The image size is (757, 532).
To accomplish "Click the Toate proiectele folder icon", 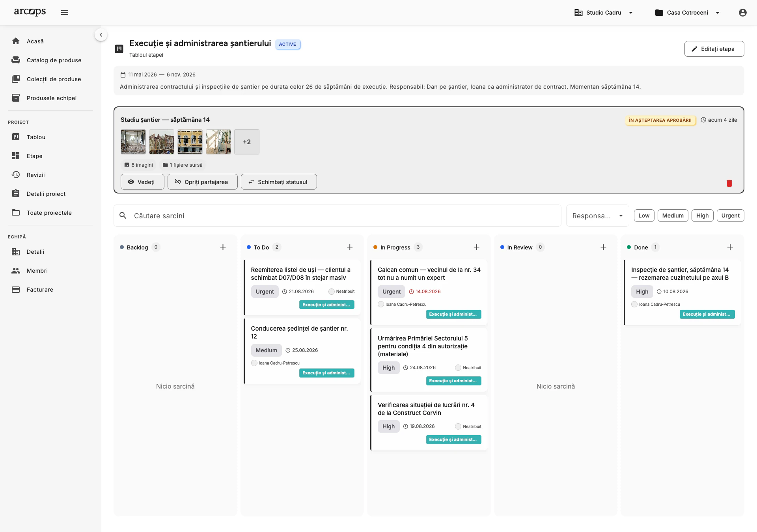I will 16,212.
